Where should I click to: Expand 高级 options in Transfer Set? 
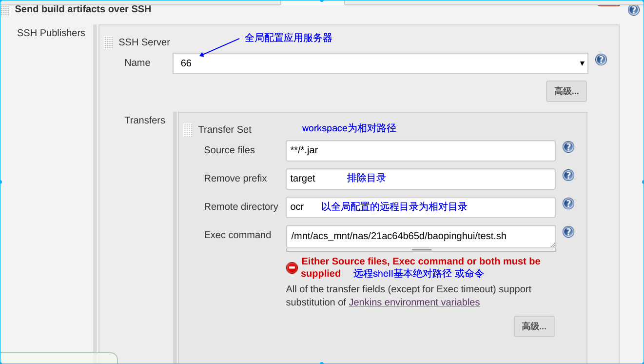534,326
